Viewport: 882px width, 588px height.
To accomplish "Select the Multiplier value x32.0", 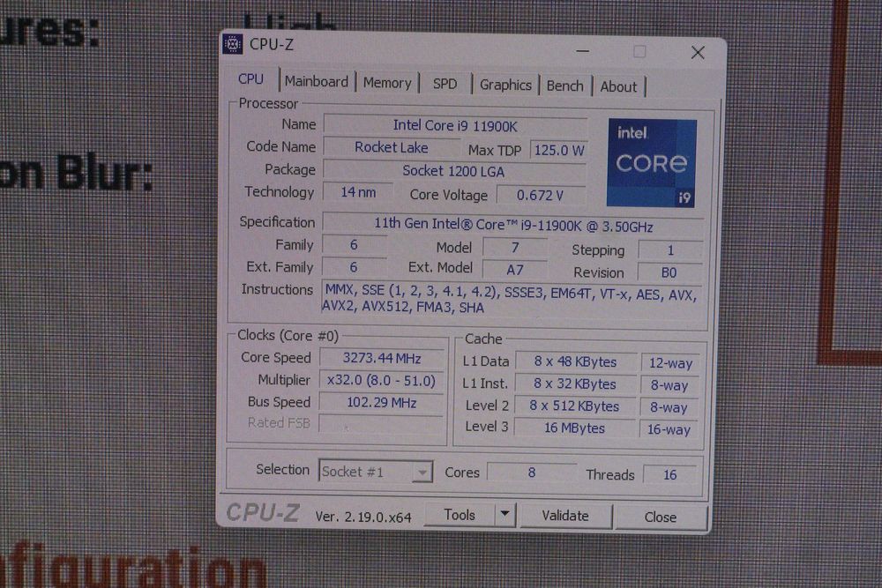I will (381, 381).
